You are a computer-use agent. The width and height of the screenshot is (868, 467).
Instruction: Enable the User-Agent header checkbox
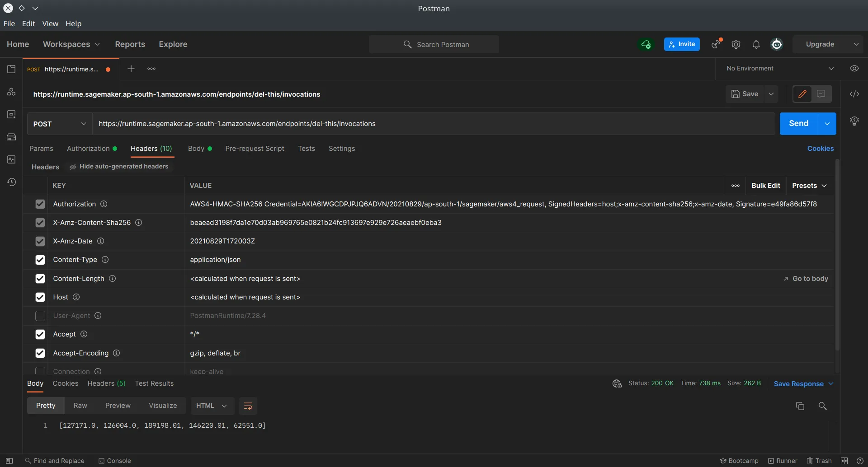(40, 316)
